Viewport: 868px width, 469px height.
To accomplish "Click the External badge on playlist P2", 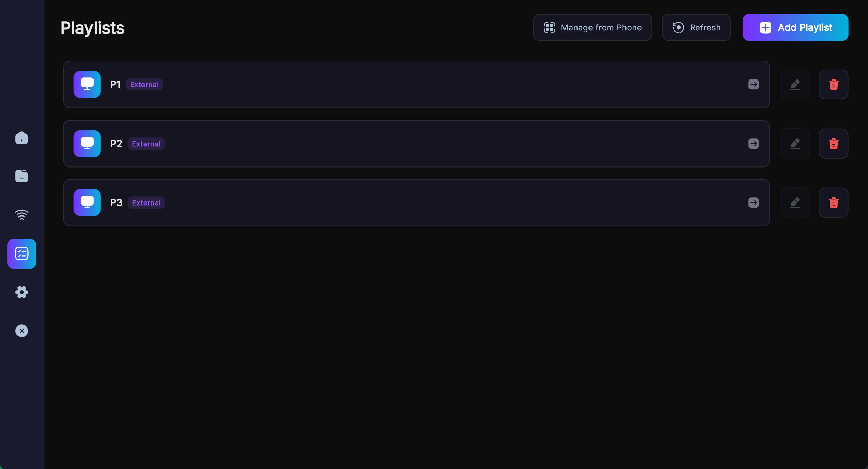I will click(x=146, y=144).
